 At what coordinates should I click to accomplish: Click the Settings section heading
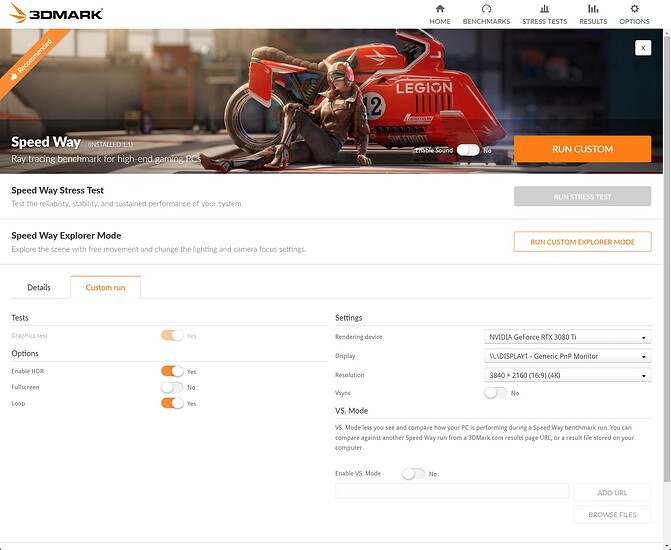pyautogui.click(x=348, y=318)
